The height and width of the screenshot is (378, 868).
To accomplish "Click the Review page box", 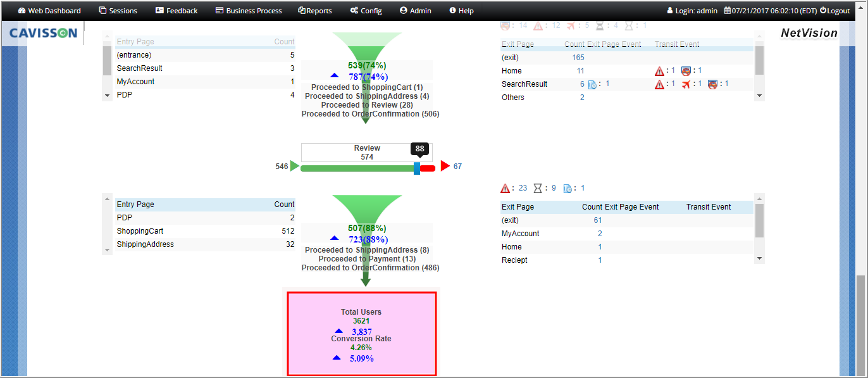I will [x=367, y=153].
